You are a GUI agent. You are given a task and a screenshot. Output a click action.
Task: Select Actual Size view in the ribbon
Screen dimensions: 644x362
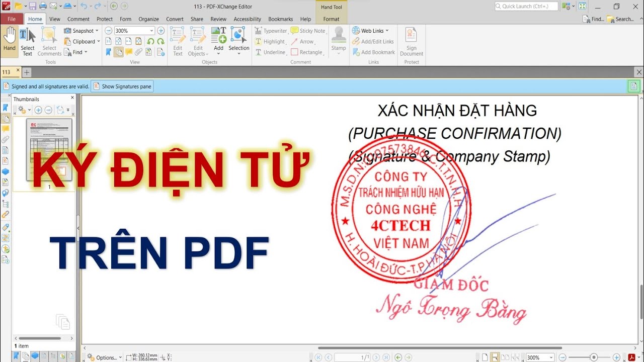click(108, 41)
